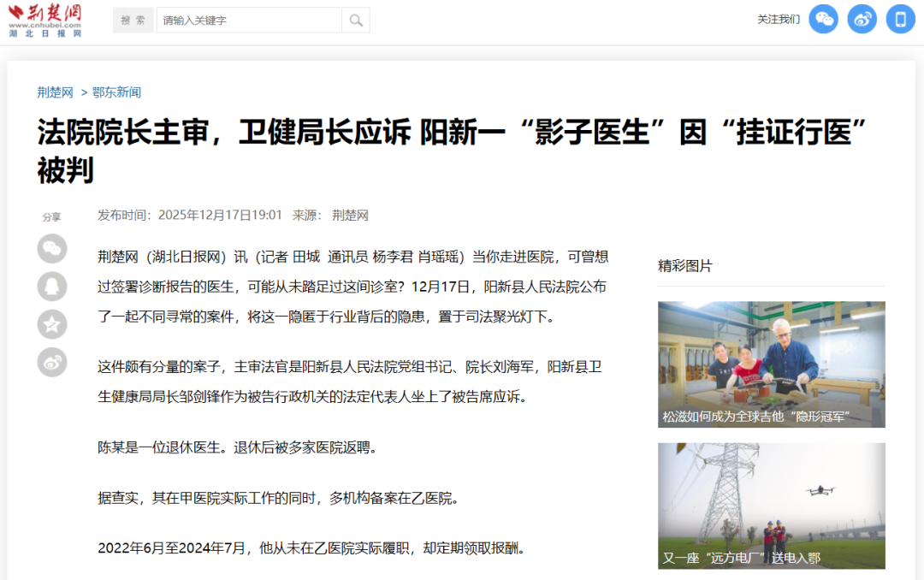Open the 荆楚网 logo homepage
The image size is (924, 580).
[44, 21]
